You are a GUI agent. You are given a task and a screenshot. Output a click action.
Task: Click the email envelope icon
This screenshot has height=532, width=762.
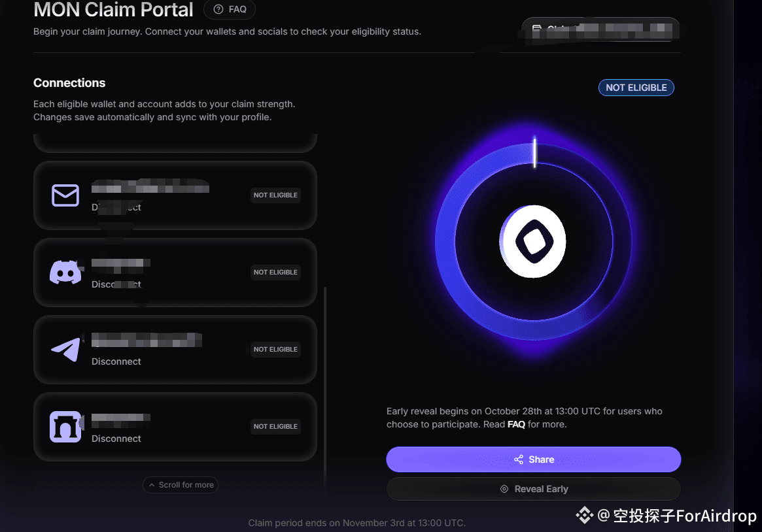point(65,195)
